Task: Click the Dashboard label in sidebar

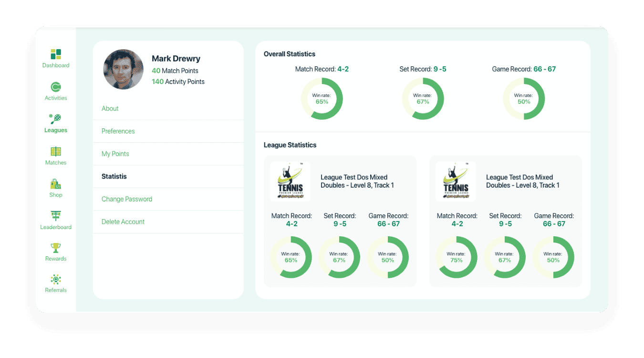Action: (x=56, y=65)
